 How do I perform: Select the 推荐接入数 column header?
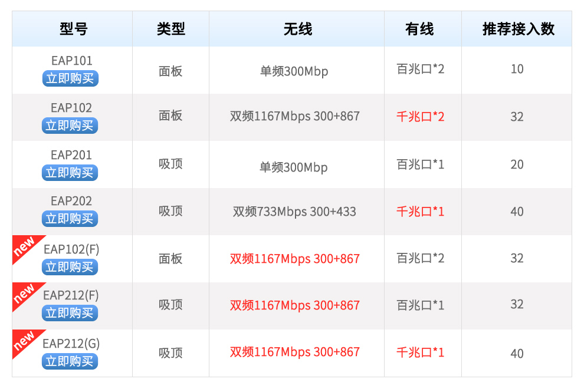coord(519,29)
